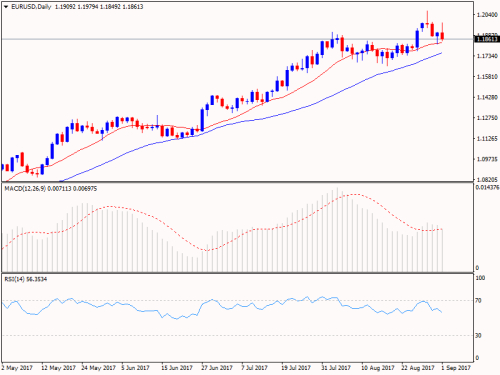The image size is (500, 375).
Task: Click the MACD 0.014376 scale label
Action: click(487, 188)
